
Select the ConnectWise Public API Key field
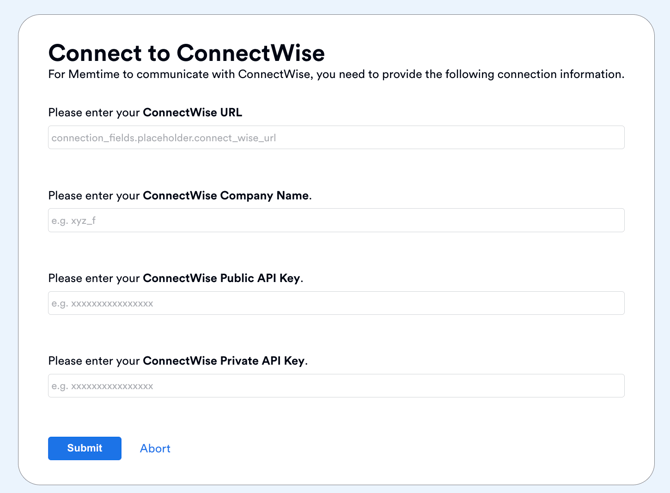click(336, 303)
